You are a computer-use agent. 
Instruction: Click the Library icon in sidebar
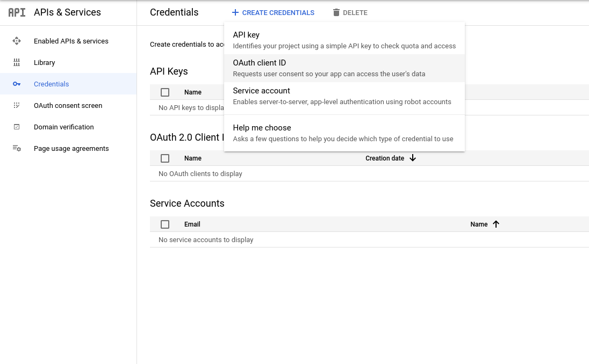[x=17, y=62]
